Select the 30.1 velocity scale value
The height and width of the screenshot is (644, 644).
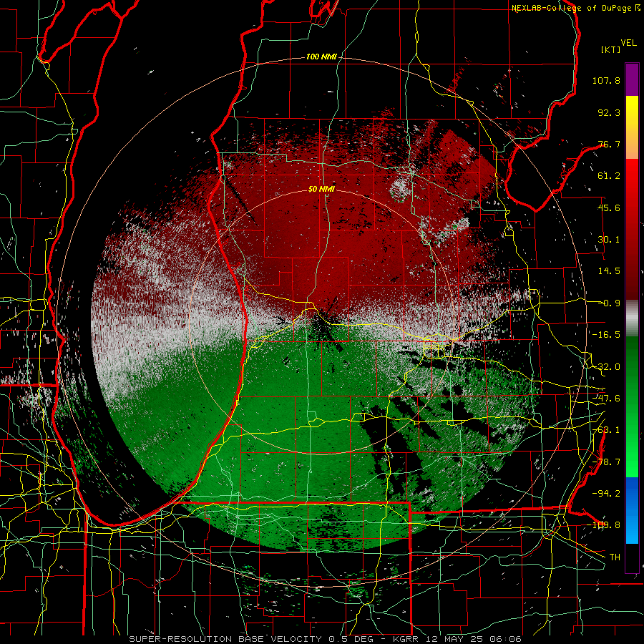click(609, 240)
